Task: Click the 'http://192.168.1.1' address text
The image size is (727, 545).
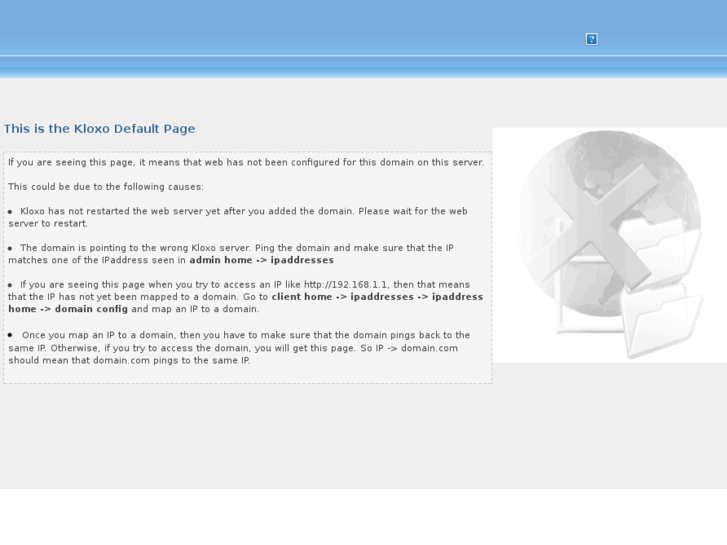Action: tap(345, 285)
